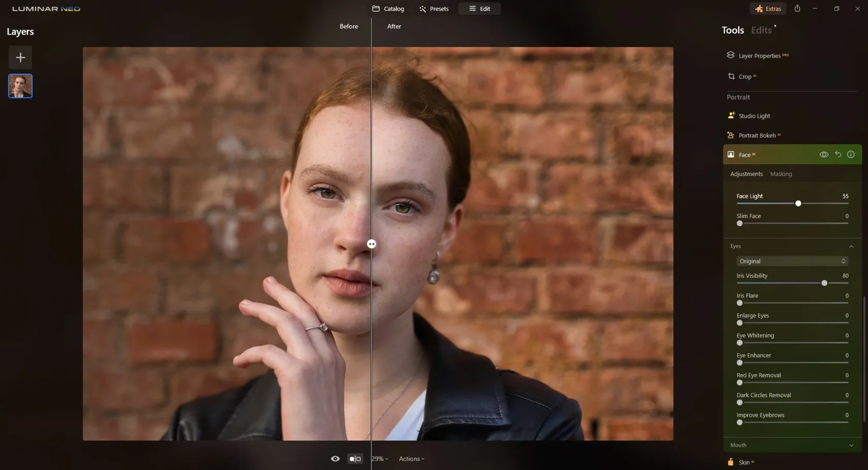Toggle Face tool visibility eye
This screenshot has height=470, width=868.
pos(824,154)
